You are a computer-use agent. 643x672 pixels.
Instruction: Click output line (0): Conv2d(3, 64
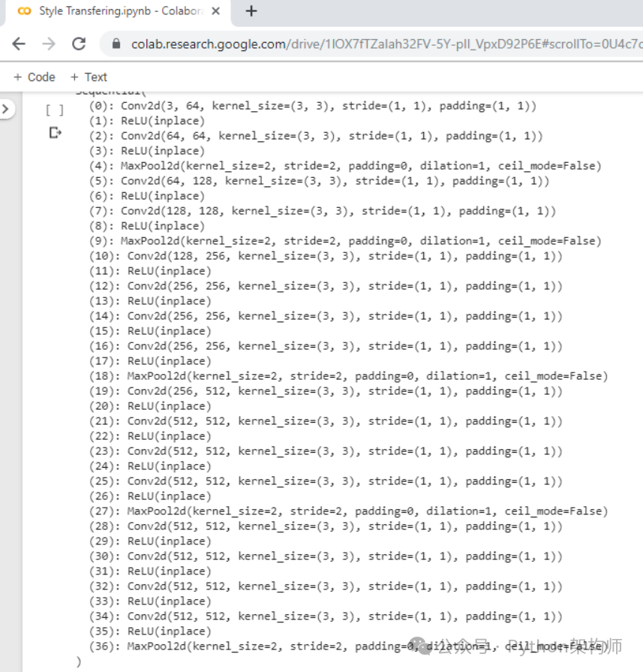(312, 106)
